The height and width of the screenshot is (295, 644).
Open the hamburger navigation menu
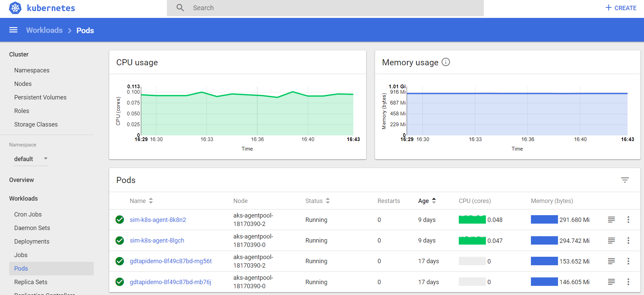point(13,30)
